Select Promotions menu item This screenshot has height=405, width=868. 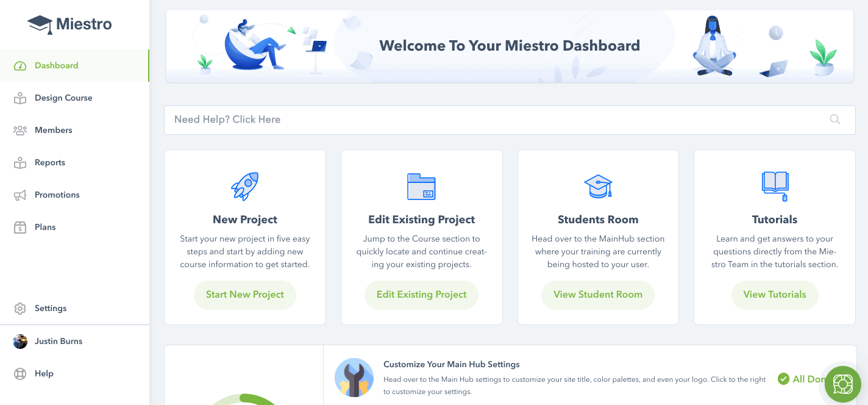pos(74,195)
